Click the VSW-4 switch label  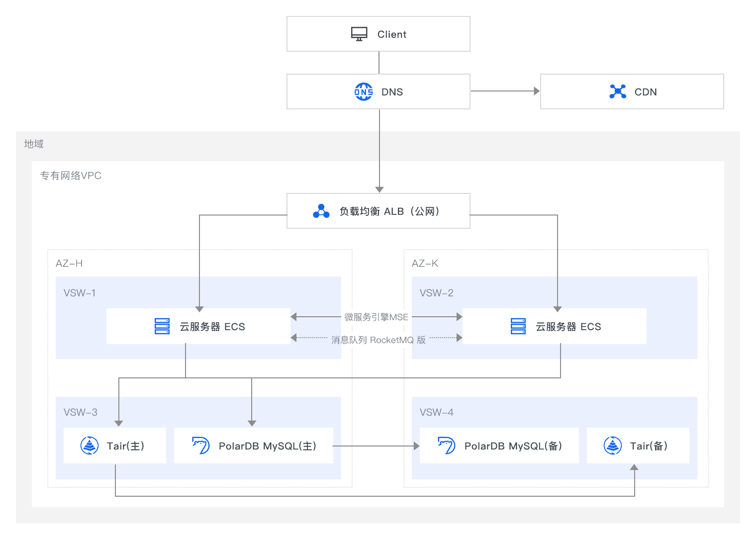(437, 412)
